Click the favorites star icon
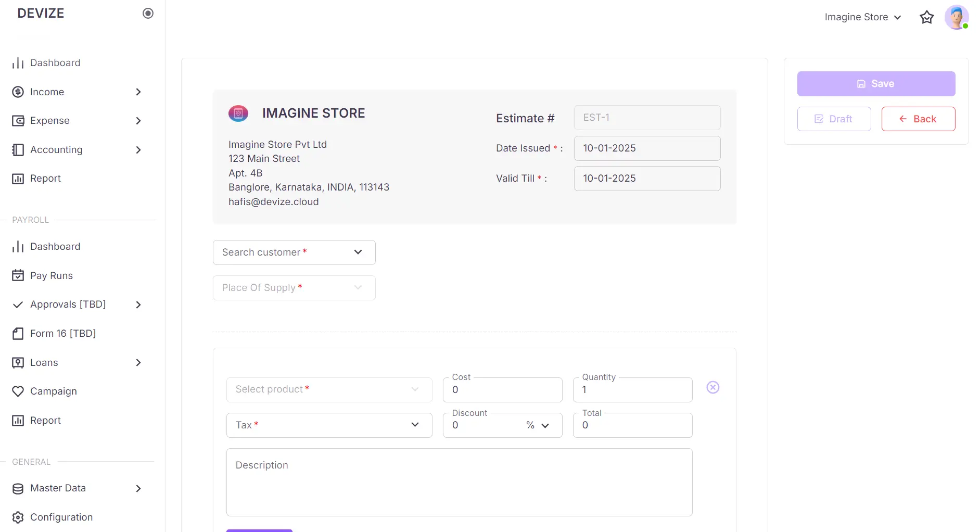980x532 pixels. 927,17
